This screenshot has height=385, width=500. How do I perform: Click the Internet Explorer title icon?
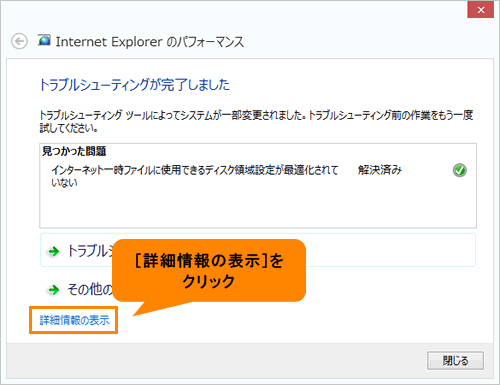(x=44, y=40)
